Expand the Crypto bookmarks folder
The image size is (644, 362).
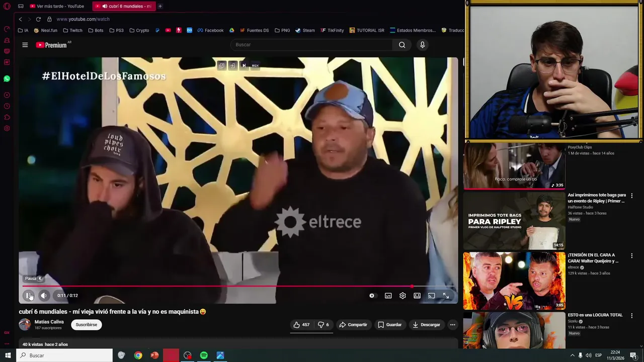tap(139, 30)
